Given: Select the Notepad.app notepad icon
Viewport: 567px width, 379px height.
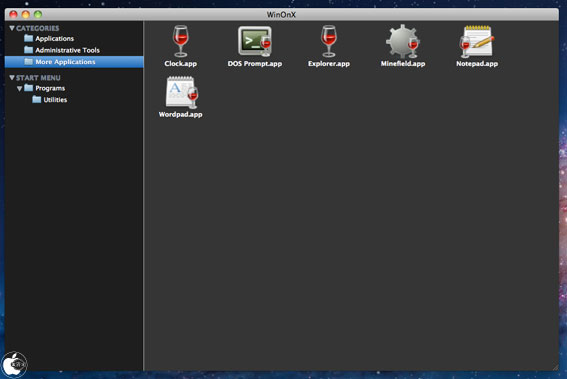Looking at the screenshot, I should (x=477, y=41).
